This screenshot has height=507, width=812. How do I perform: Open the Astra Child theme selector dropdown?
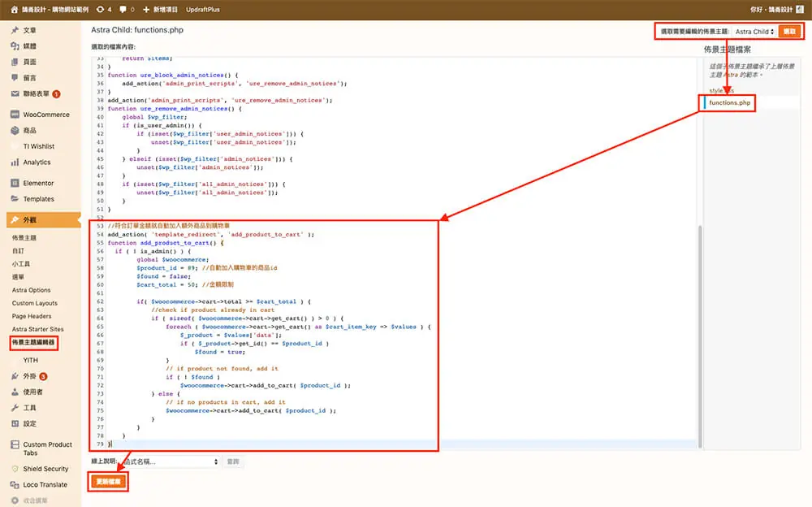tap(754, 32)
